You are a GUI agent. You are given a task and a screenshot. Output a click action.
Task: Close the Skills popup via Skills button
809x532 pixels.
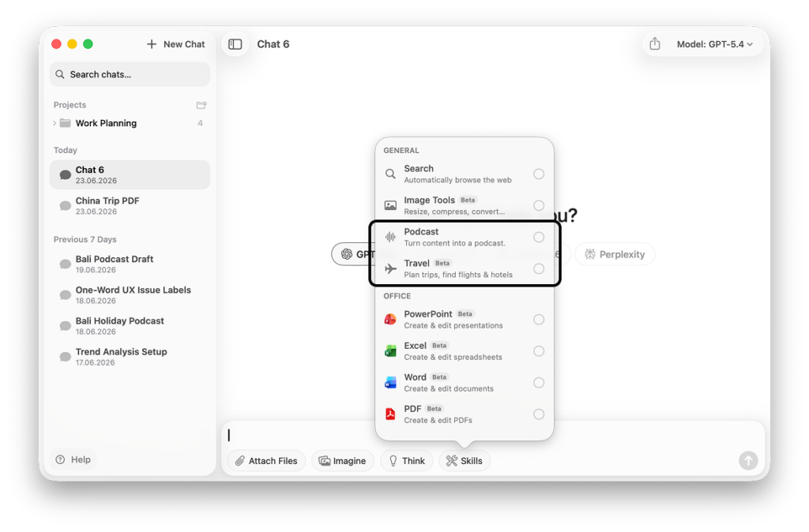click(465, 461)
